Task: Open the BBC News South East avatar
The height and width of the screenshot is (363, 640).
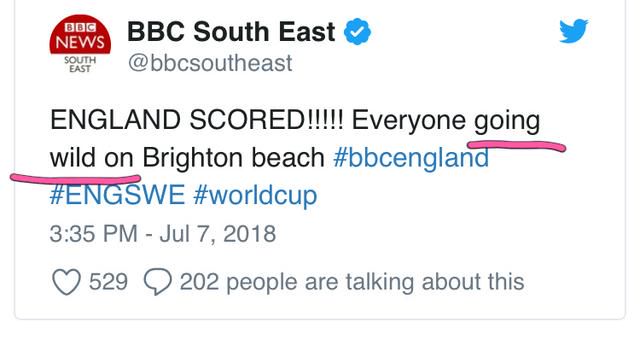Action: (x=80, y=44)
